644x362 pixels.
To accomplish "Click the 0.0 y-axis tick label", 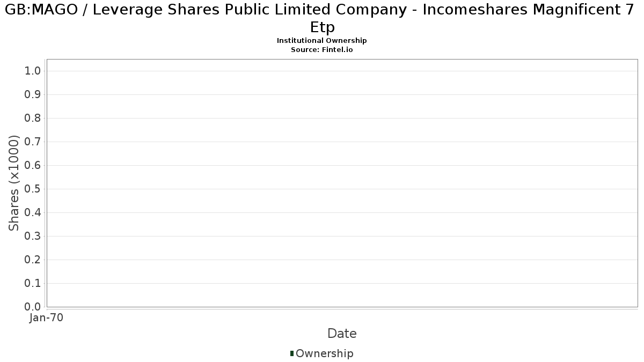I will pyautogui.click(x=33, y=307).
